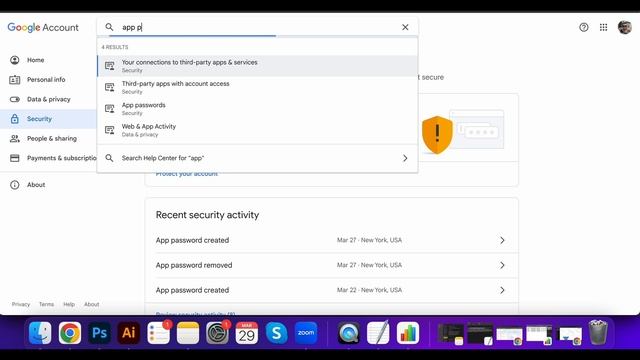Click the Home sidebar icon
The width and height of the screenshot is (640, 360).
[15, 60]
